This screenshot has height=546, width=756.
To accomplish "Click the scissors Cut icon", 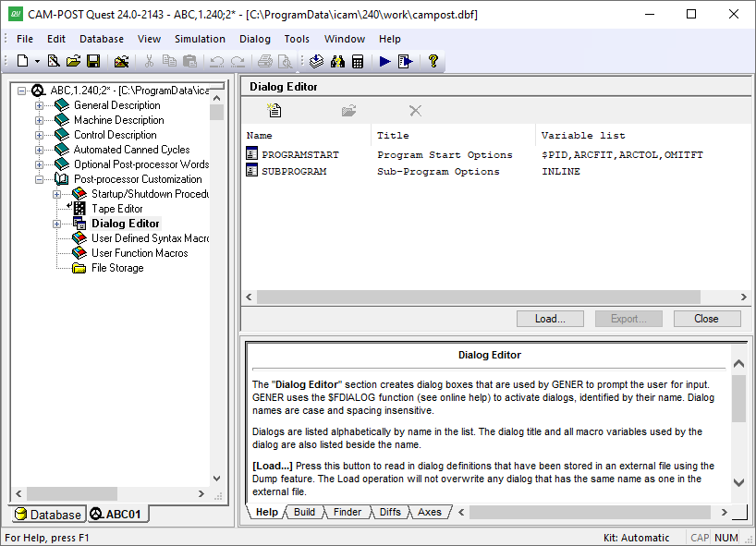I will coord(149,61).
